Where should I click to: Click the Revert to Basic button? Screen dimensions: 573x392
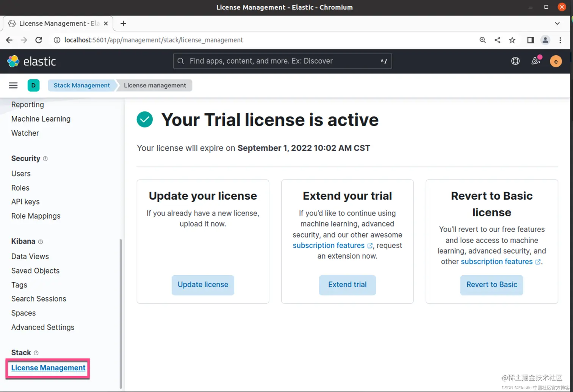491,284
